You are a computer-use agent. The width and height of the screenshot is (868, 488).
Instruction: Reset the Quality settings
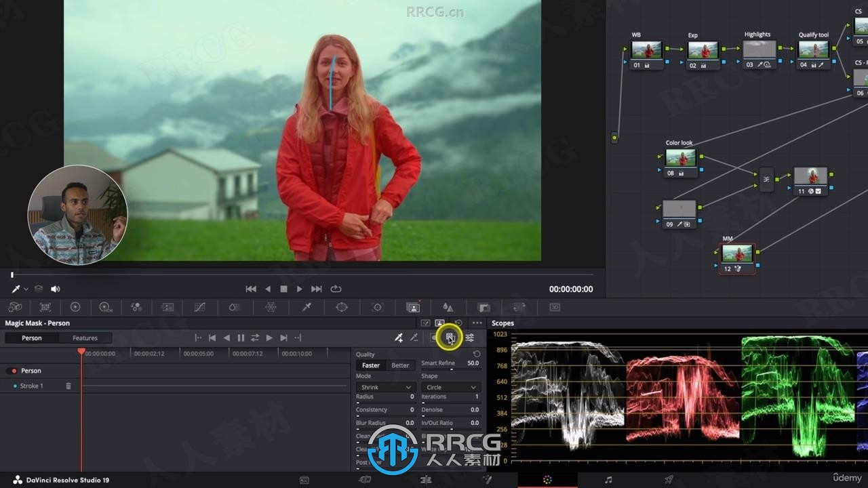coord(477,354)
